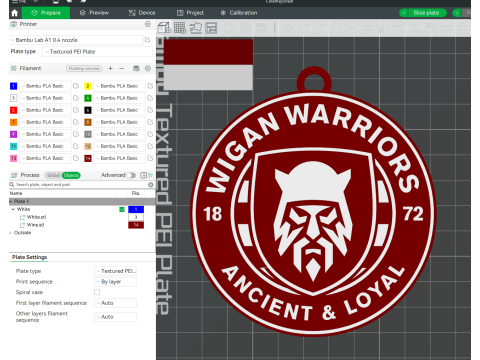Click the save icon in title bar
The width and height of the screenshot is (480, 360).
click(x=56, y=2)
